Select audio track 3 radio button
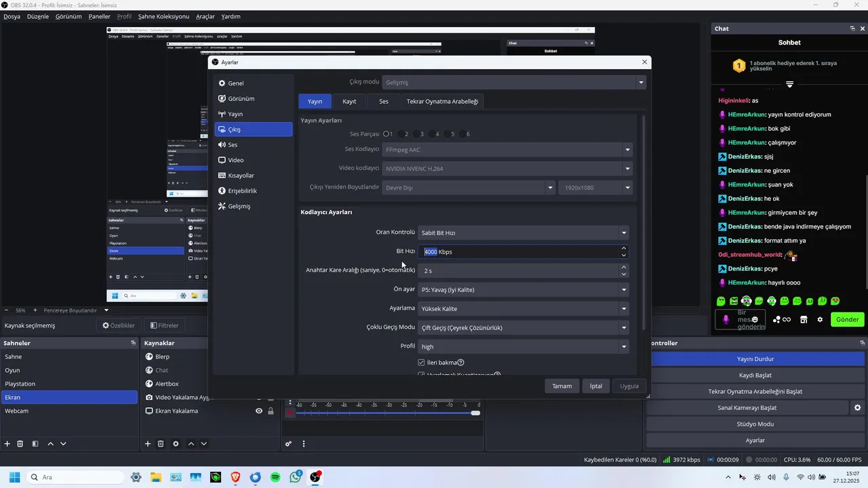Screen dimensions: 868x488 click(417, 134)
